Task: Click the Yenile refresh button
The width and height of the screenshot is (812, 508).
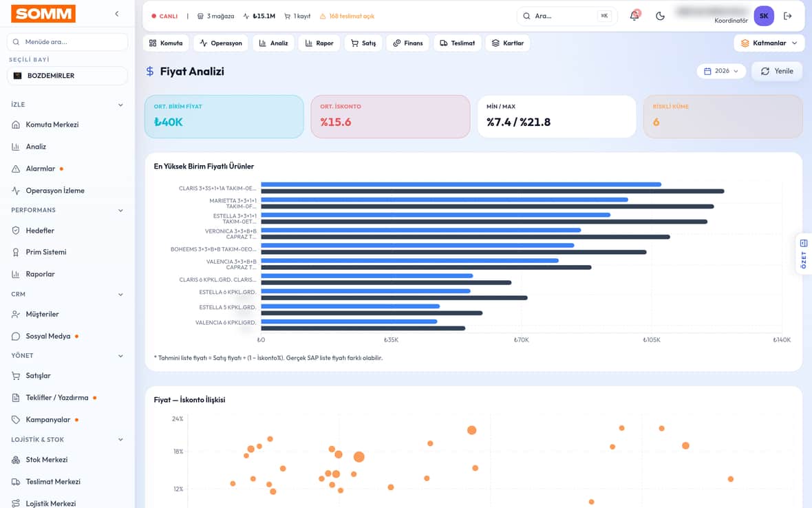Action: pyautogui.click(x=777, y=71)
